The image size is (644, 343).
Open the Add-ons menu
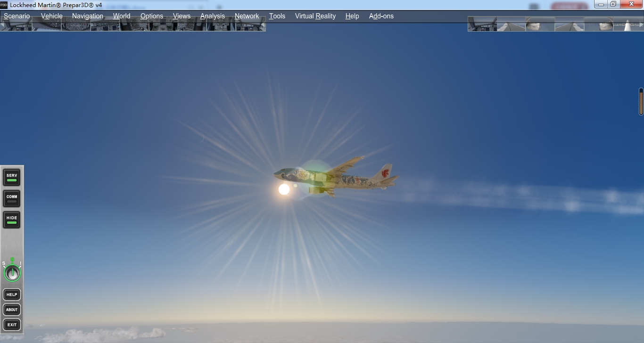click(381, 16)
